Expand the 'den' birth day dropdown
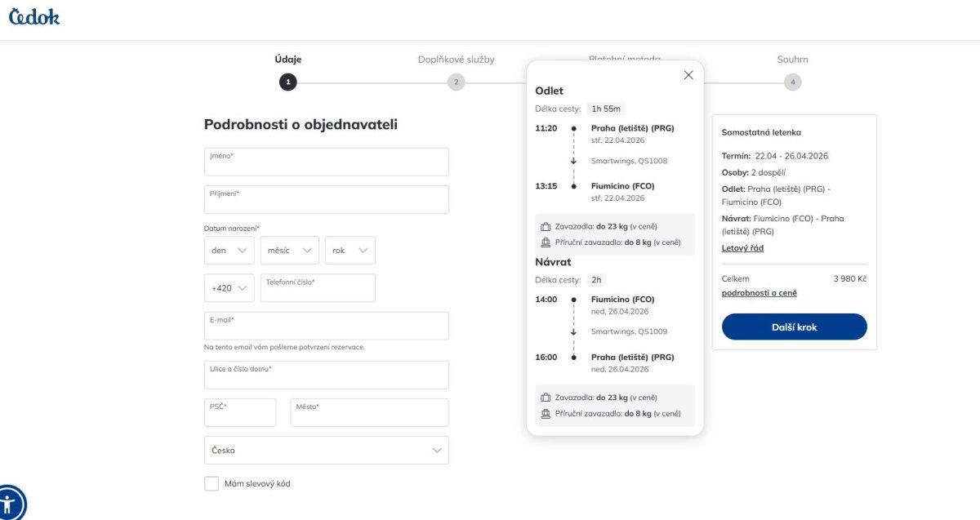This screenshot has height=520, width=980. [x=229, y=251]
